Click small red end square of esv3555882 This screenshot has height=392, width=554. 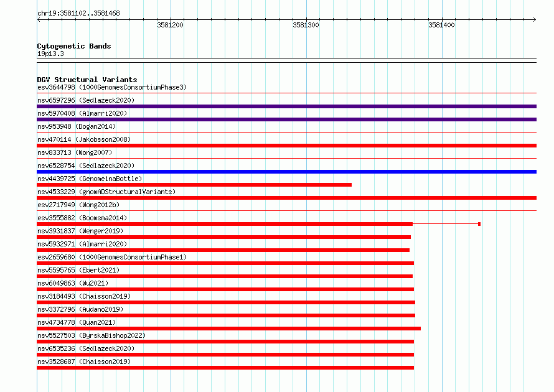479,224
